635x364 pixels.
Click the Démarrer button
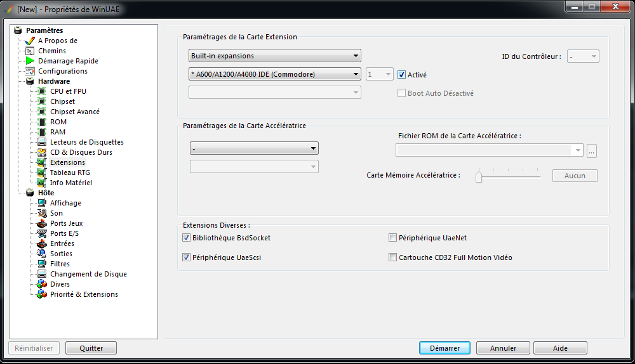point(444,348)
